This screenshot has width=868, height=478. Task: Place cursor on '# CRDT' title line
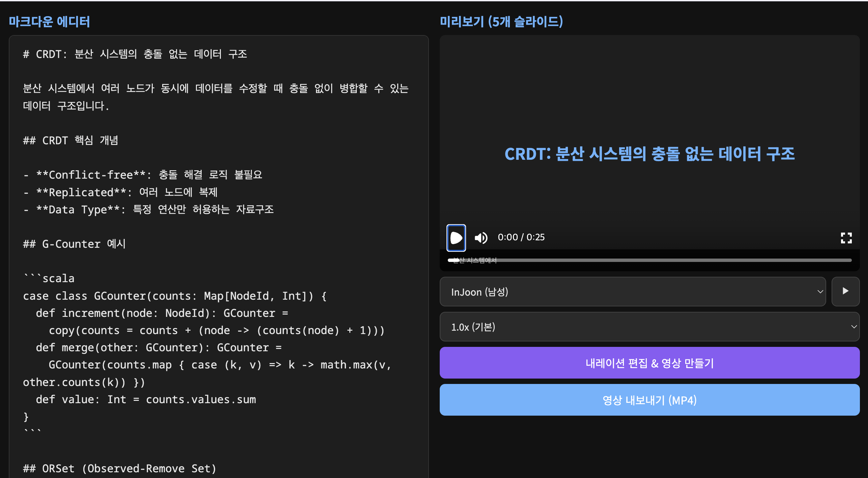(135, 54)
